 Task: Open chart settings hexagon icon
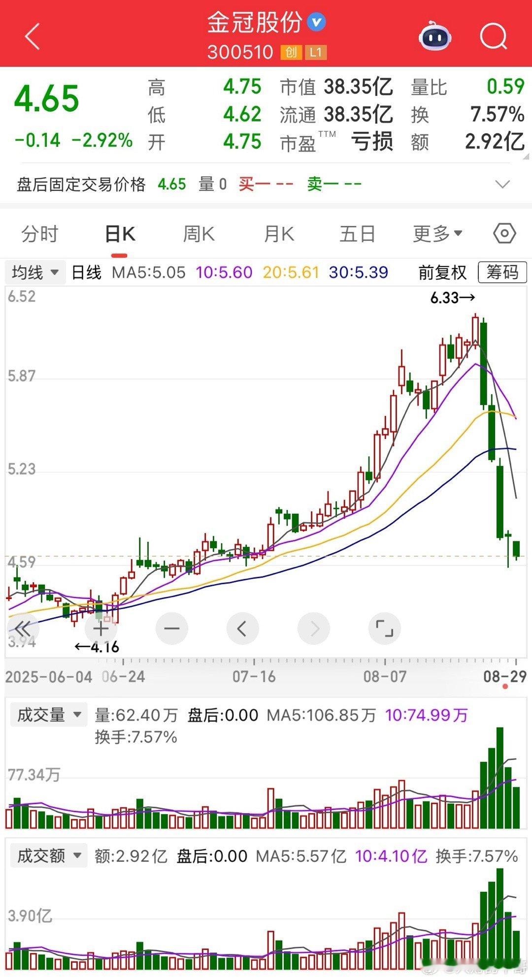click(504, 233)
